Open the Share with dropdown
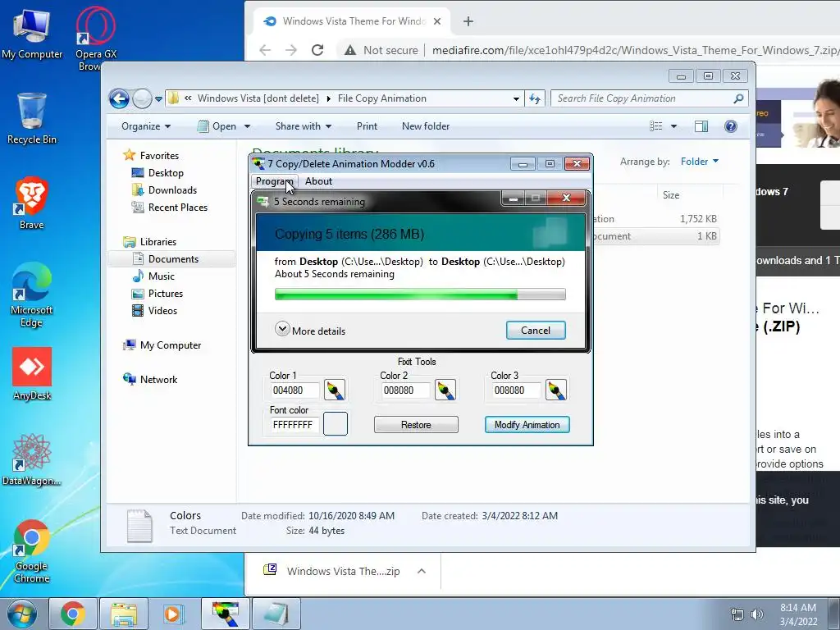Screen dimensions: 840x630 tap(304, 126)
